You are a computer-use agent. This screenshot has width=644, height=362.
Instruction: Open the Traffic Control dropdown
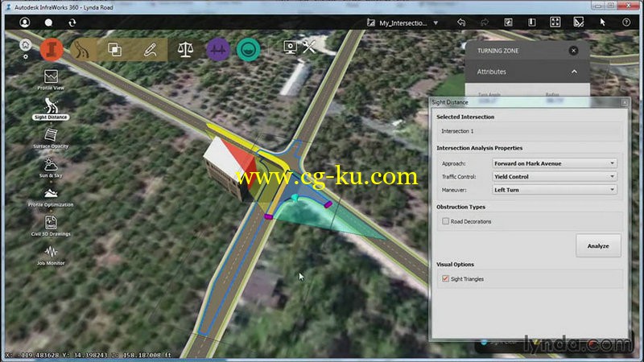coord(555,176)
